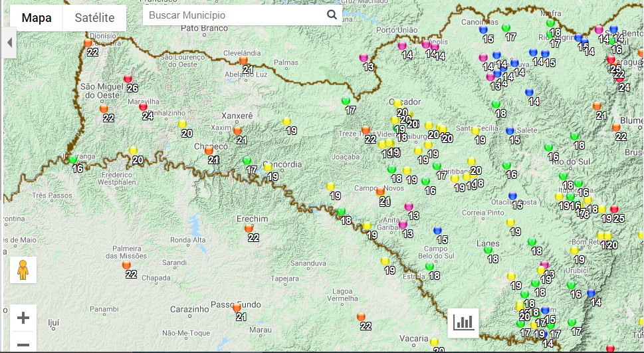The width and height of the screenshot is (644, 353).
Task: Click yellow 19 marker near Estrela
Action: (x=385, y=261)
